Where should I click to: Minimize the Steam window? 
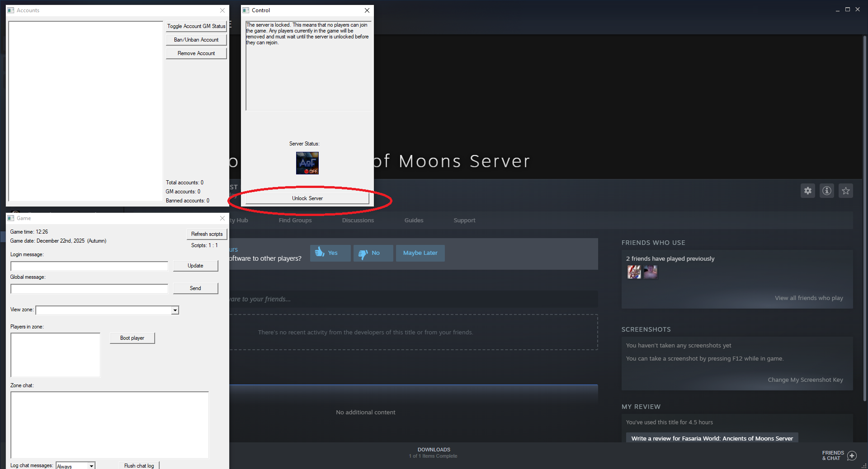tap(838, 9)
